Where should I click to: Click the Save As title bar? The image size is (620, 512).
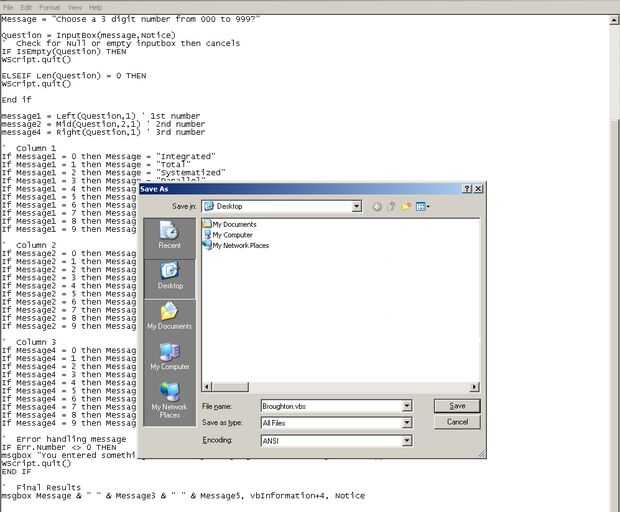pyautogui.click(x=301, y=189)
